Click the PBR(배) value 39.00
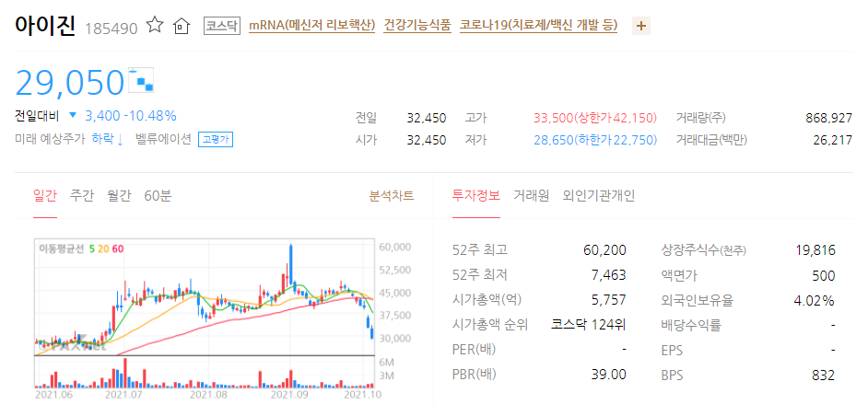The image size is (868, 416). point(609,375)
